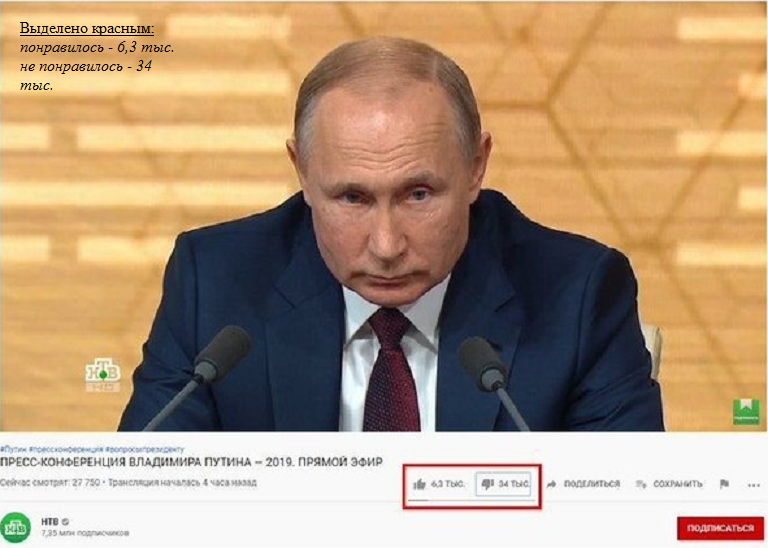Click the ПОДЕЛИТЬСЯ share label

[x=592, y=484]
